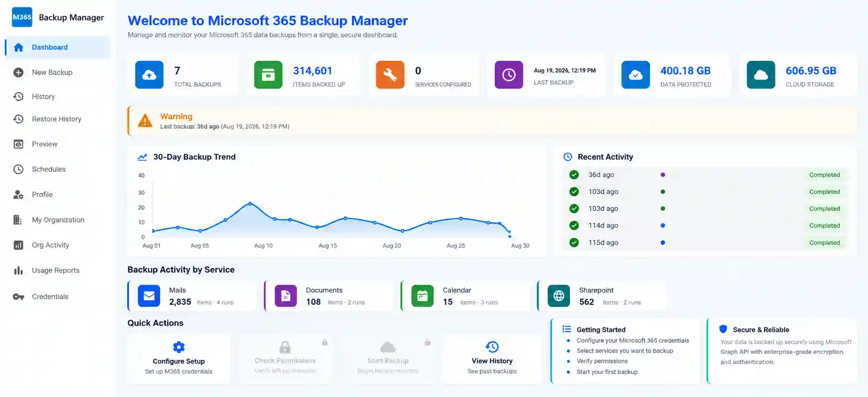
Task: Select the 36d ago activity row
Action: pyautogui.click(x=705, y=175)
